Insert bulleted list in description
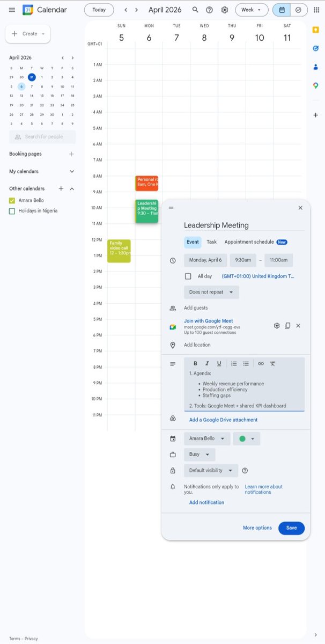 coord(246,363)
